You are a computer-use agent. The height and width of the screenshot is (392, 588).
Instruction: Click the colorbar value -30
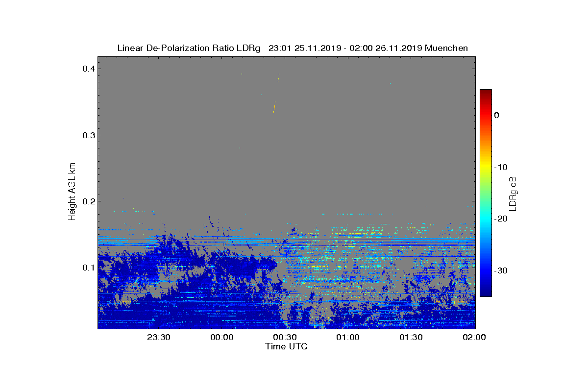[x=500, y=271]
